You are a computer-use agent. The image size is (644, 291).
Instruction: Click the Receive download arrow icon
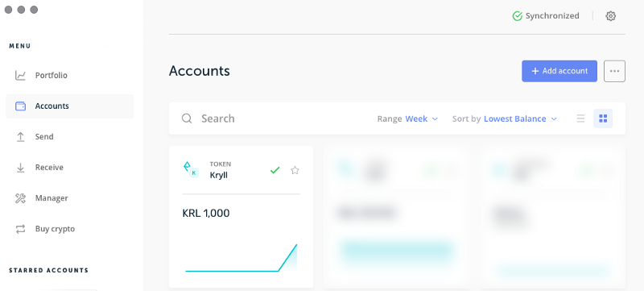pyautogui.click(x=20, y=168)
